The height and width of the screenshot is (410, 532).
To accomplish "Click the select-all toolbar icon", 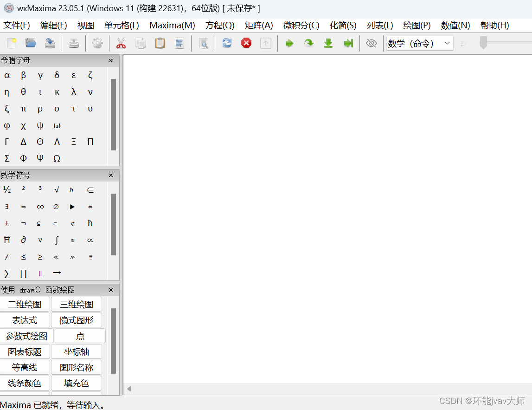I will click(179, 43).
